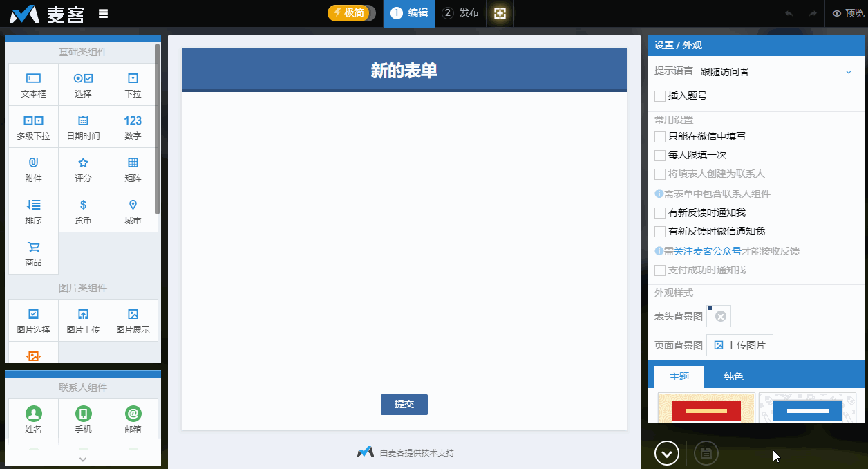
Task: Add the mobile phone (手机) contact component
Action: coord(83,420)
